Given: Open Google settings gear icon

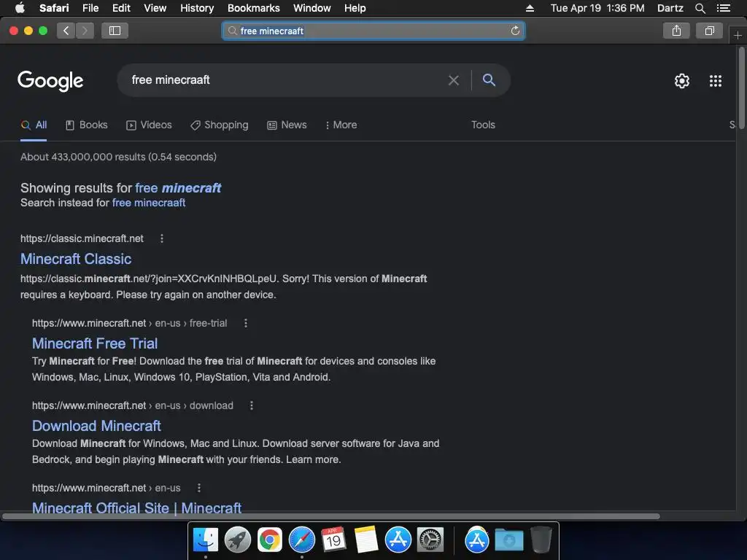Looking at the screenshot, I should pos(682,81).
